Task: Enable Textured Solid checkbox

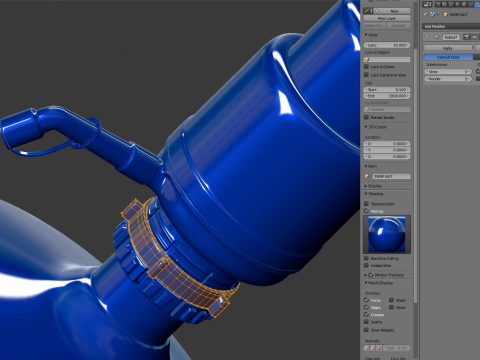Action: coord(366,204)
